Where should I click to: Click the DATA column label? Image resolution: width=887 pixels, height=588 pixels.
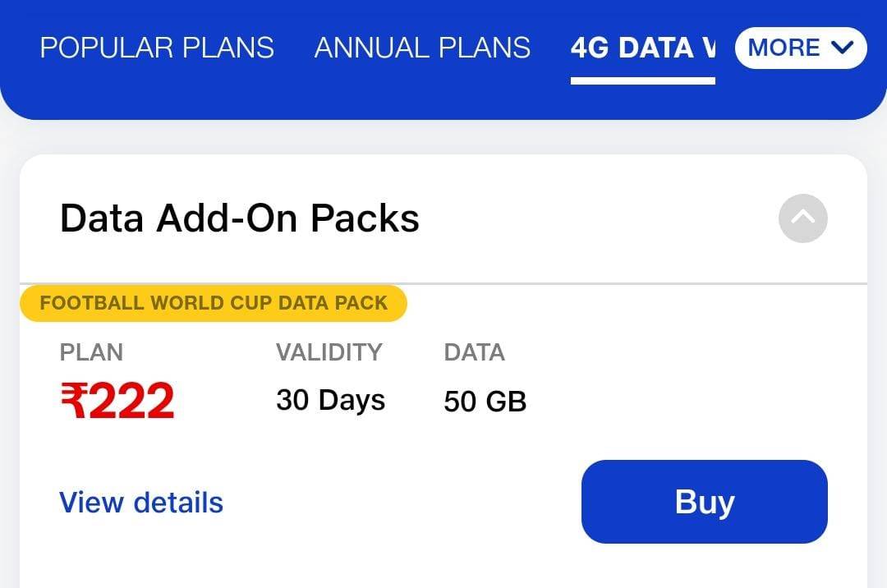coord(474,352)
